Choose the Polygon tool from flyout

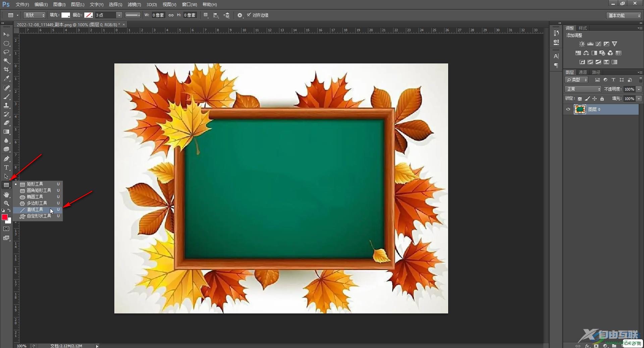[x=38, y=203]
